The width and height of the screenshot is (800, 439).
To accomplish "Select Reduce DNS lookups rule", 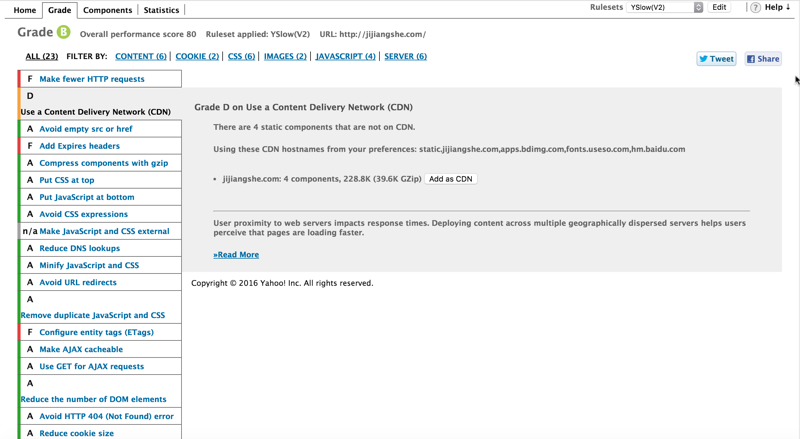I will pos(79,248).
